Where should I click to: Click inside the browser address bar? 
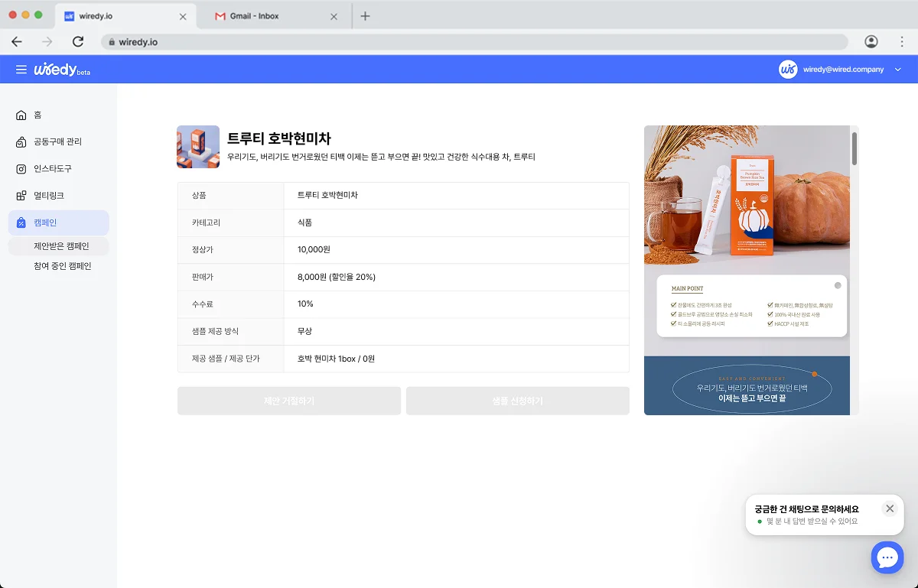[306, 41]
